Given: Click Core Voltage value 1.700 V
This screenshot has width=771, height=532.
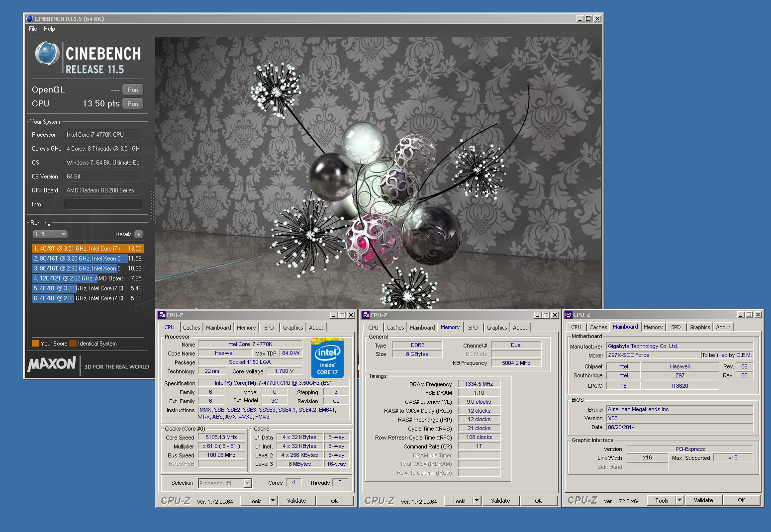Looking at the screenshot, I should point(284,371).
